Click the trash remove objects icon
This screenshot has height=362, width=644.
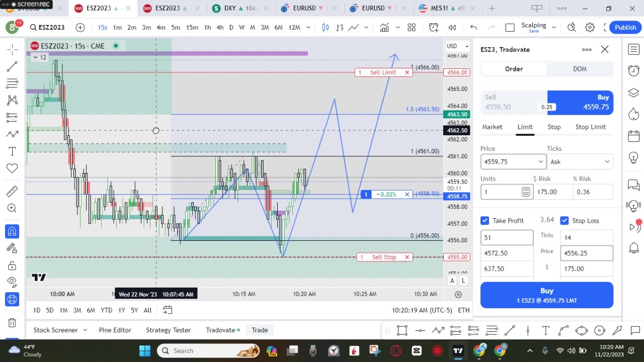[12, 322]
